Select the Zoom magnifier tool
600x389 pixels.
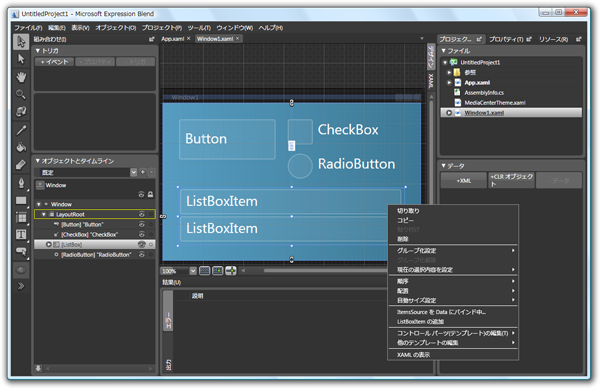[x=21, y=94]
